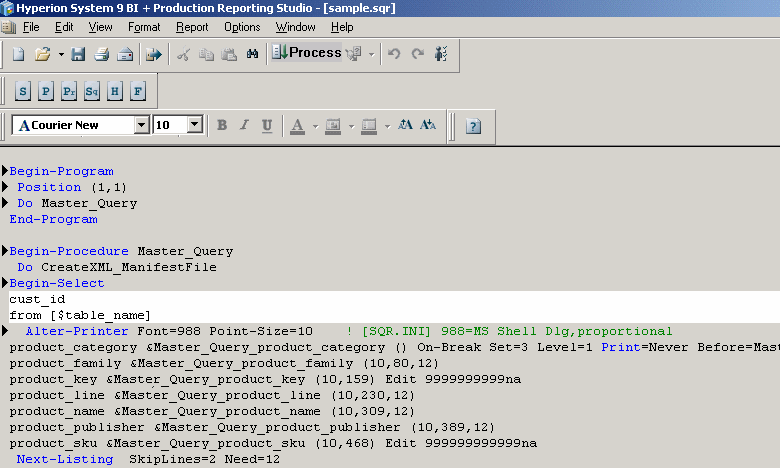Open the Report menu

[192, 27]
